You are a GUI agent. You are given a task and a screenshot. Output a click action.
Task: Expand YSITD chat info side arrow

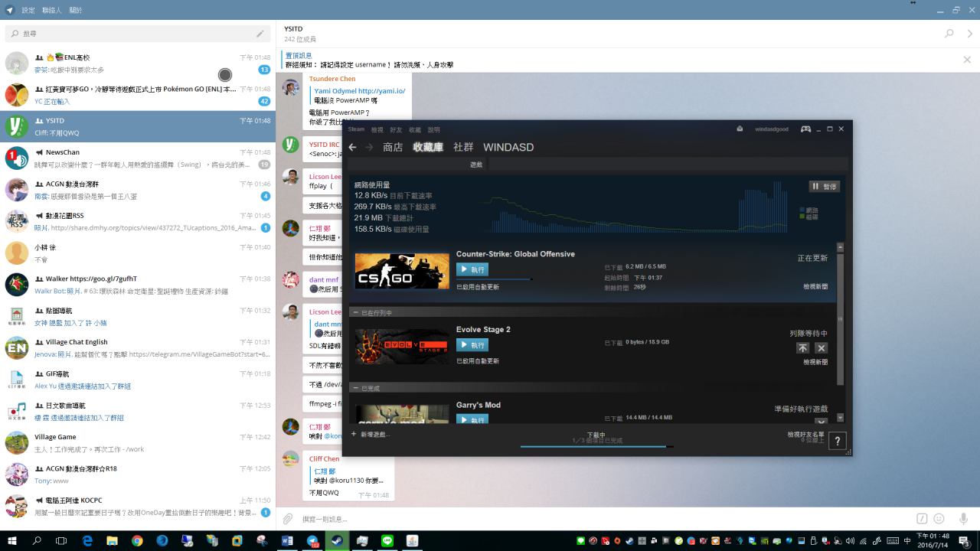(969, 34)
